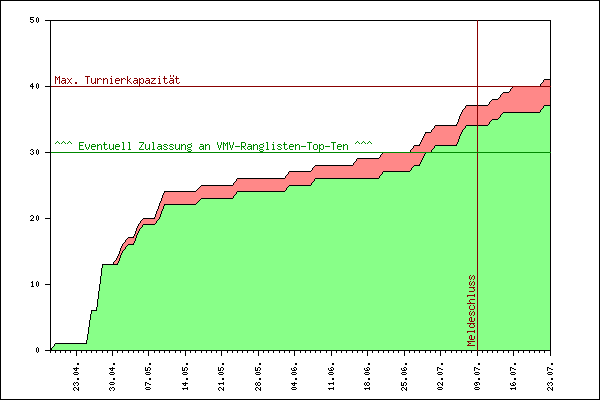The image size is (600, 400).
Task: Click the x-axis date 04.06.
Action: pos(295,377)
